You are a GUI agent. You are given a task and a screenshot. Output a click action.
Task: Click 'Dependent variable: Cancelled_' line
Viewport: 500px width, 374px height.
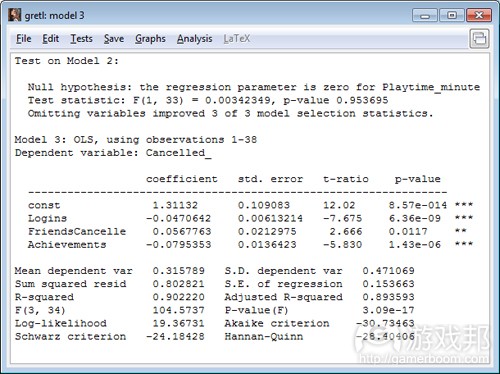coord(113,153)
